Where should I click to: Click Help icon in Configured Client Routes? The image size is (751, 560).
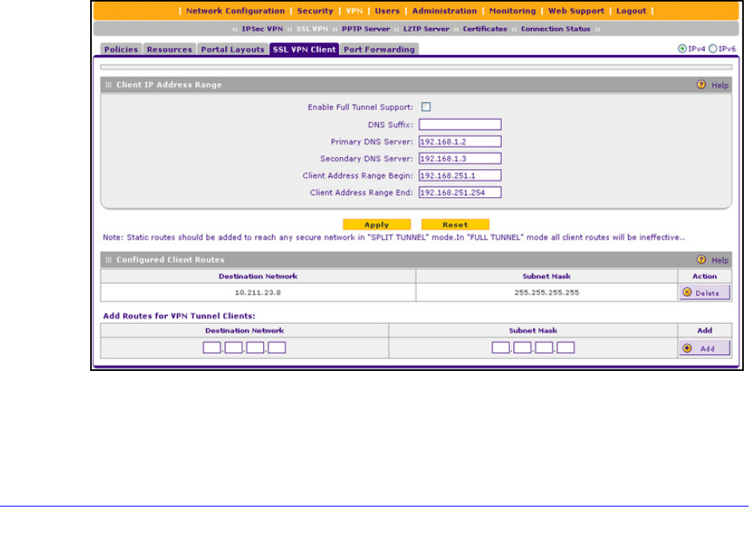point(701,260)
